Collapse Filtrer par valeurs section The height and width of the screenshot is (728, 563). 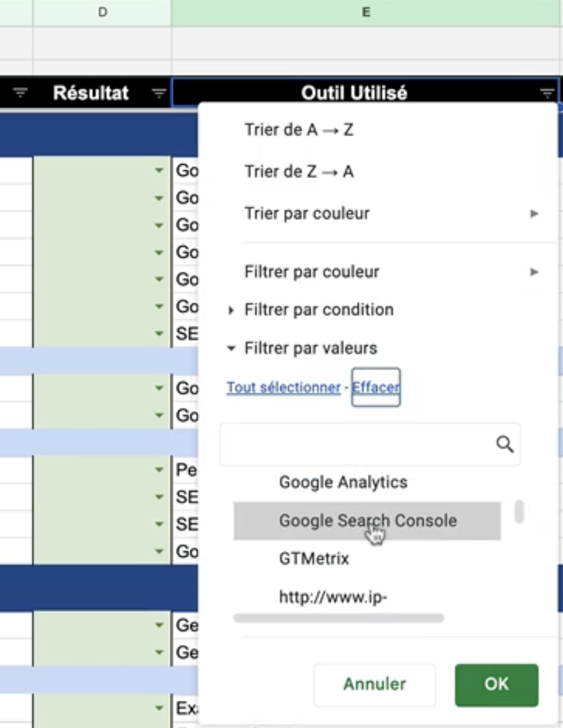310,348
